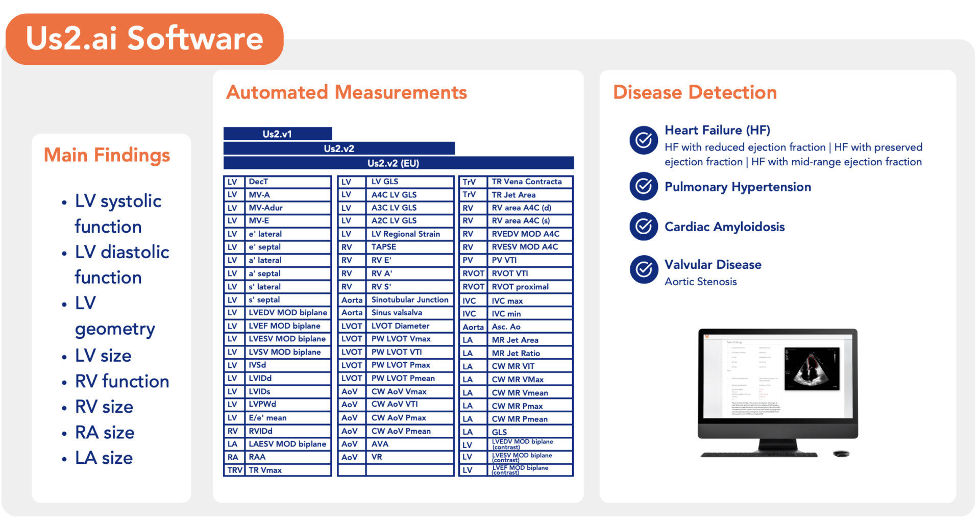Click the Cardiac Amyloidosis checkmark icon
Screen dimensions: 980x524
(644, 227)
